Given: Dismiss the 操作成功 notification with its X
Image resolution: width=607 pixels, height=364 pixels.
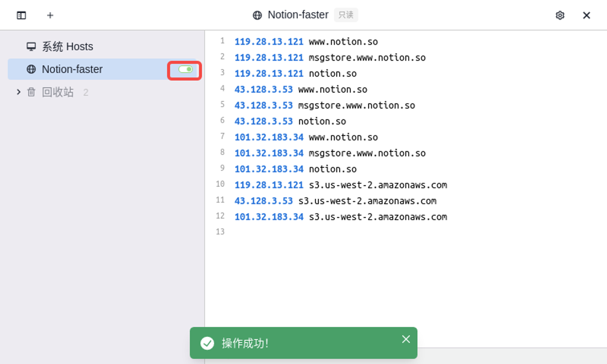Looking at the screenshot, I should click(x=406, y=339).
